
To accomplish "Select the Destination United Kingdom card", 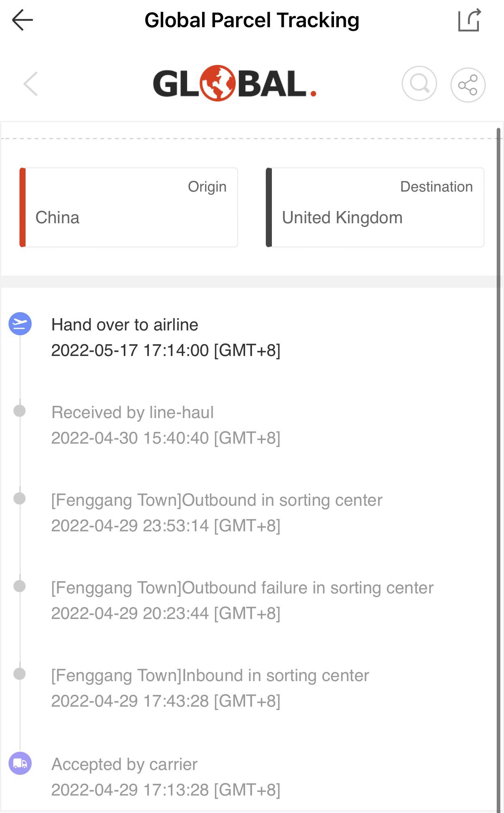I will pos(375,207).
